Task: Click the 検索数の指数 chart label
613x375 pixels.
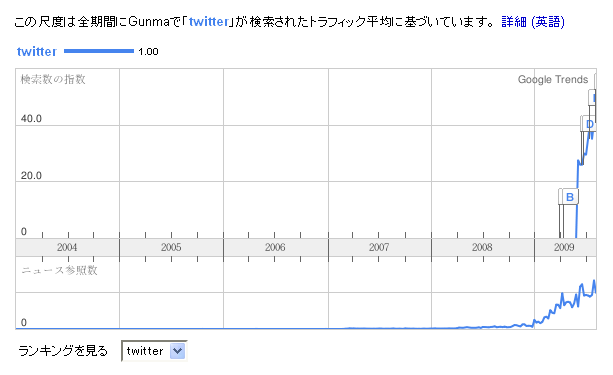Action: point(53,79)
